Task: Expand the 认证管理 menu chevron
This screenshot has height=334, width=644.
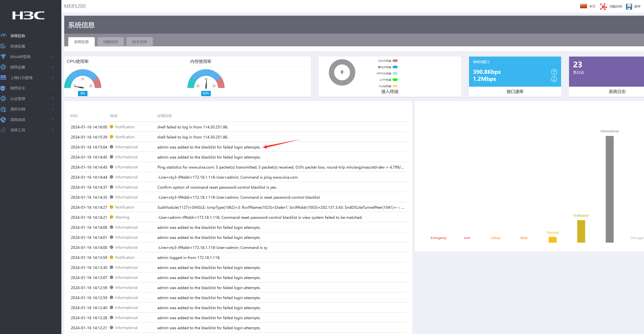Action: click(53, 99)
